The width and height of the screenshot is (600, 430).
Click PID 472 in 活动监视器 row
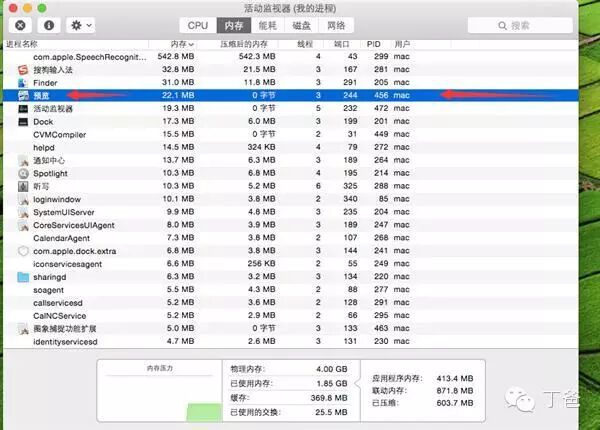coord(381,109)
